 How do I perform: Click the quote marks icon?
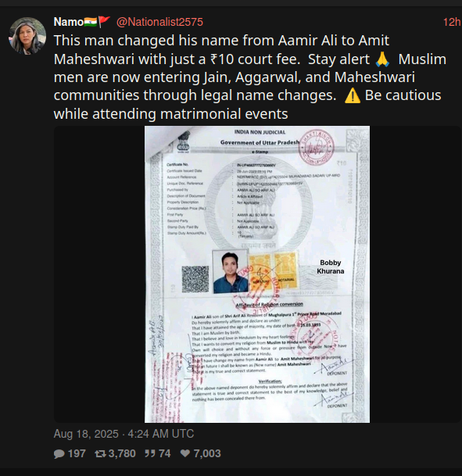[x=150, y=453]
